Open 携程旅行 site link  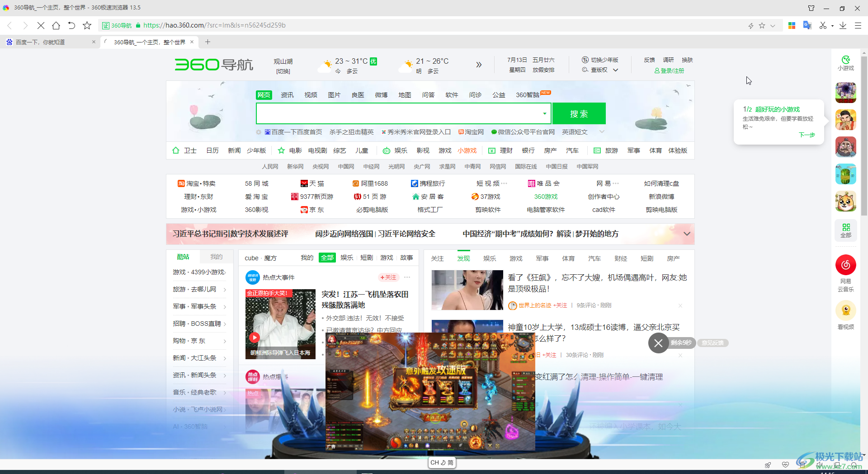click(428, 183)
